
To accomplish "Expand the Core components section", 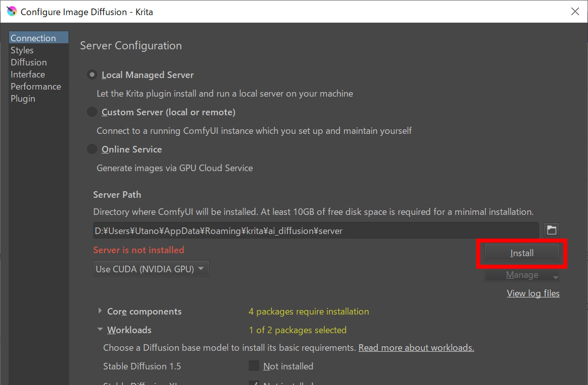I will 100,311.
